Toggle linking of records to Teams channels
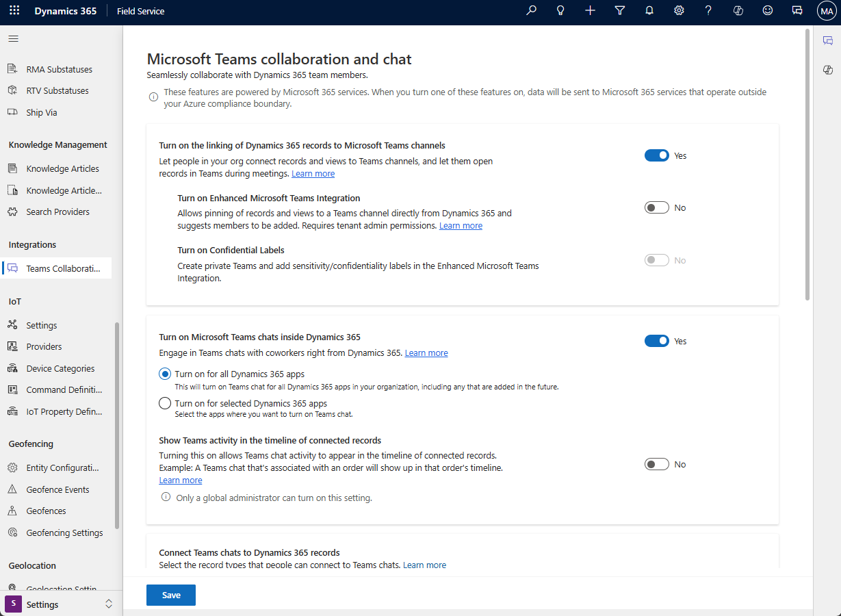 pyautogui.click(x=657, y=155)
